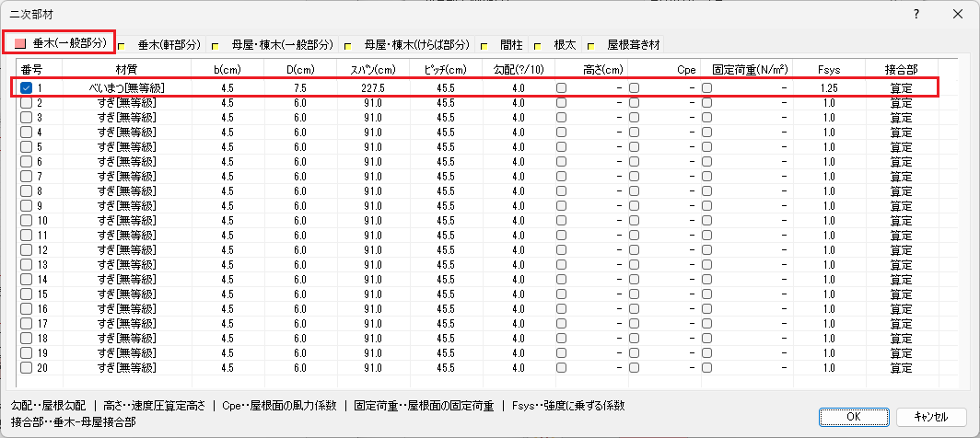The height and width of the screenshot is (438, 980).
Task: Enable row 1 高さ(cm) checkbox
Action: pyautogui.click(x=562, y=87)
